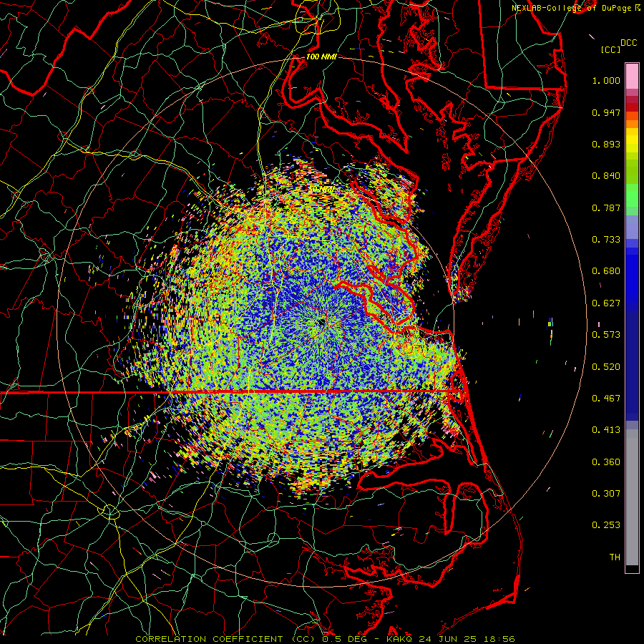This screenshot has width=644, height=644.
Task: Pick the gray band of the color scale
Action: [x=632, y=497]
